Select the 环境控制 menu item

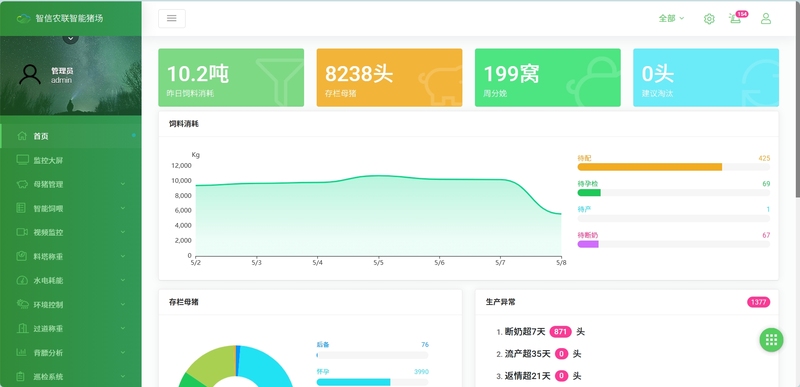click(x=71, y=304)
